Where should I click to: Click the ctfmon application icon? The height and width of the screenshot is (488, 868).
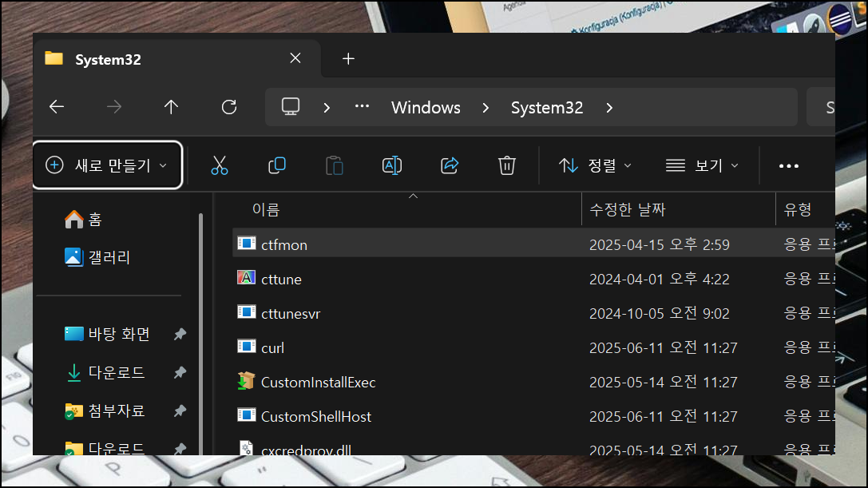pos(246,243)
